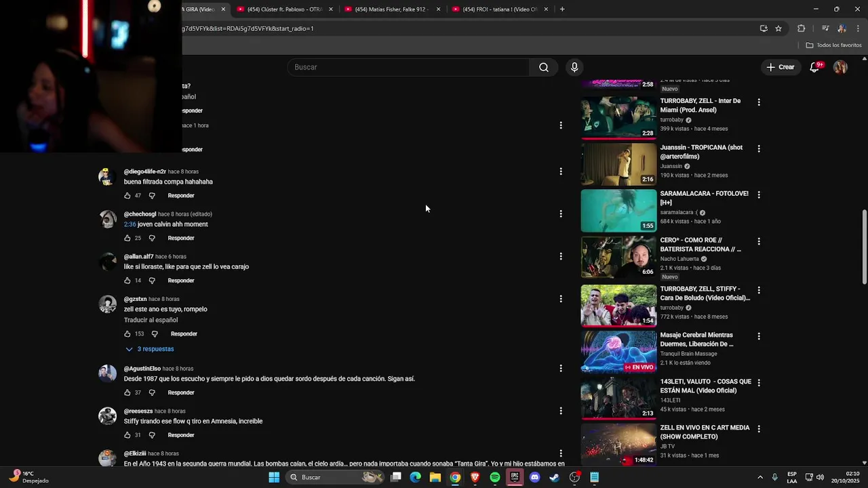The height and width of the screenshot is (488, 868).
Task: Reply to the @reesesz comment
Action: [x=181, y=435]
